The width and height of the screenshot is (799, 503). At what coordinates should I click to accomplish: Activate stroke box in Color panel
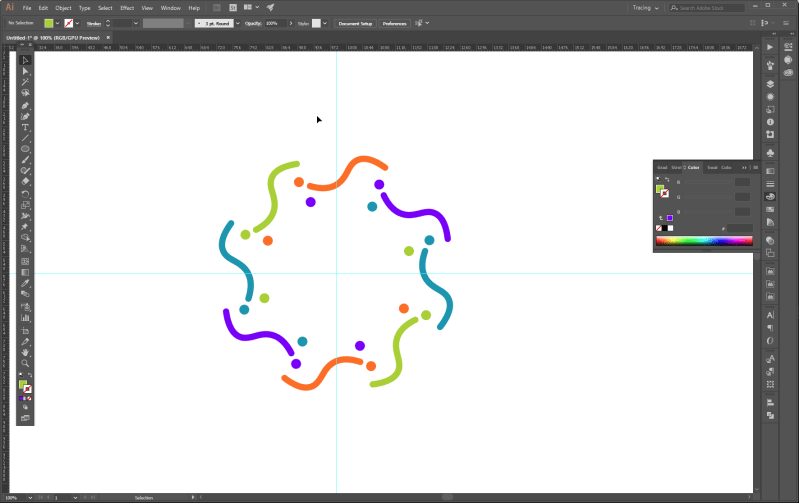point(664,194)
